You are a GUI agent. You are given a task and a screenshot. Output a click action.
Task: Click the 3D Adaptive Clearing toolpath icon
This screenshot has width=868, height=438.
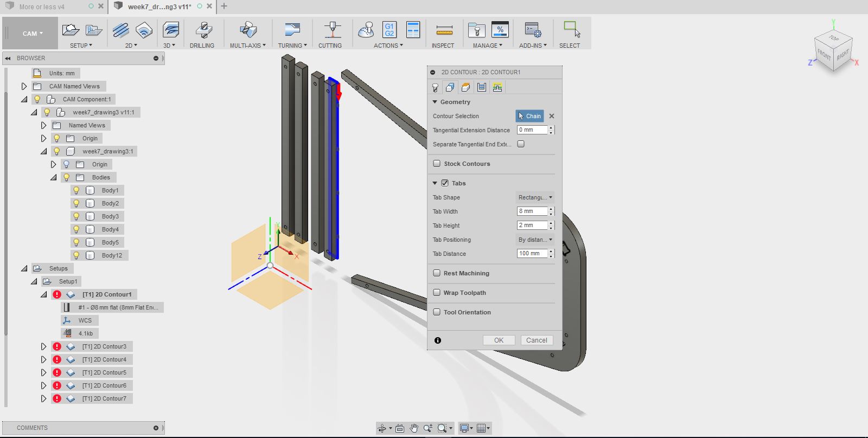[171, 30]
